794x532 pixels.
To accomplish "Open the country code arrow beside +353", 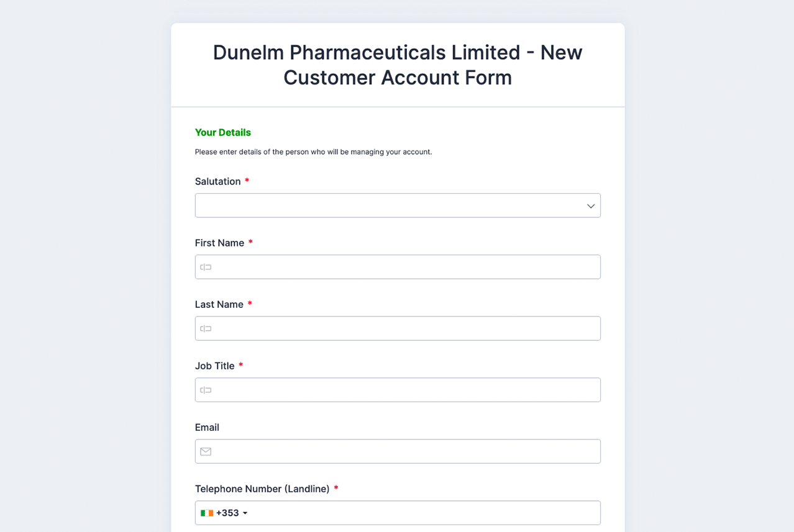I will (x=245, y=513).
